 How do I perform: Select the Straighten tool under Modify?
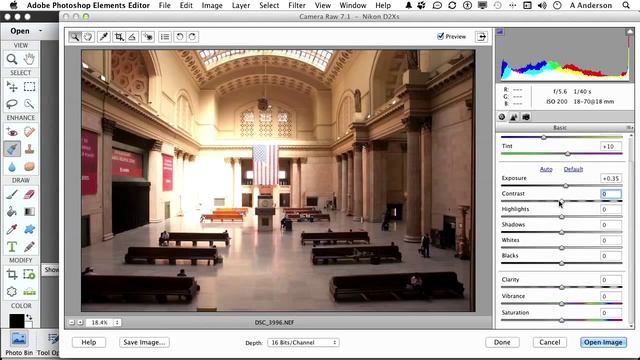[x=29, y=291]
